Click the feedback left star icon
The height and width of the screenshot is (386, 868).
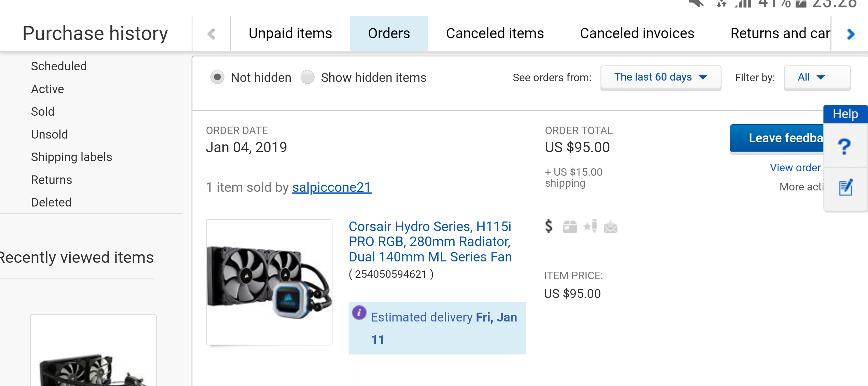point(590,226)
